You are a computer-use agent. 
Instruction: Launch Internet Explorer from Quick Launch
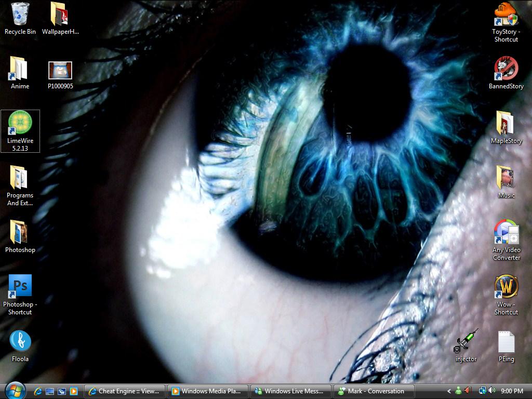(37, 391)
